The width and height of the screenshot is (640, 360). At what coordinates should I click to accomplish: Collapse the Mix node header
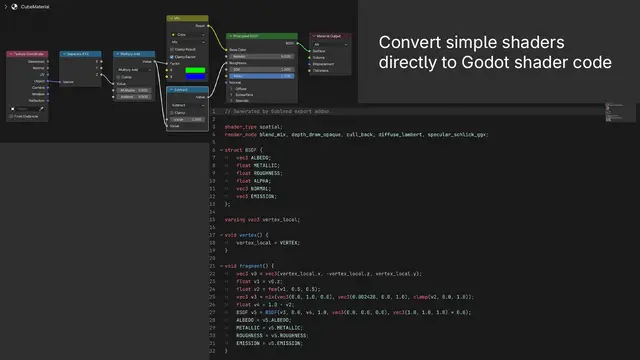click(x=171, y=18)
